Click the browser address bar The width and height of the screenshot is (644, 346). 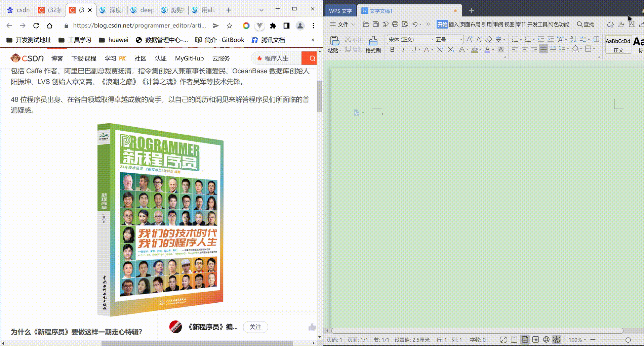[134, 26]
